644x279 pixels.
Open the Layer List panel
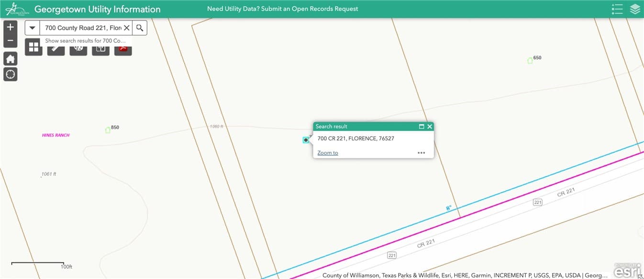point(635,9)
